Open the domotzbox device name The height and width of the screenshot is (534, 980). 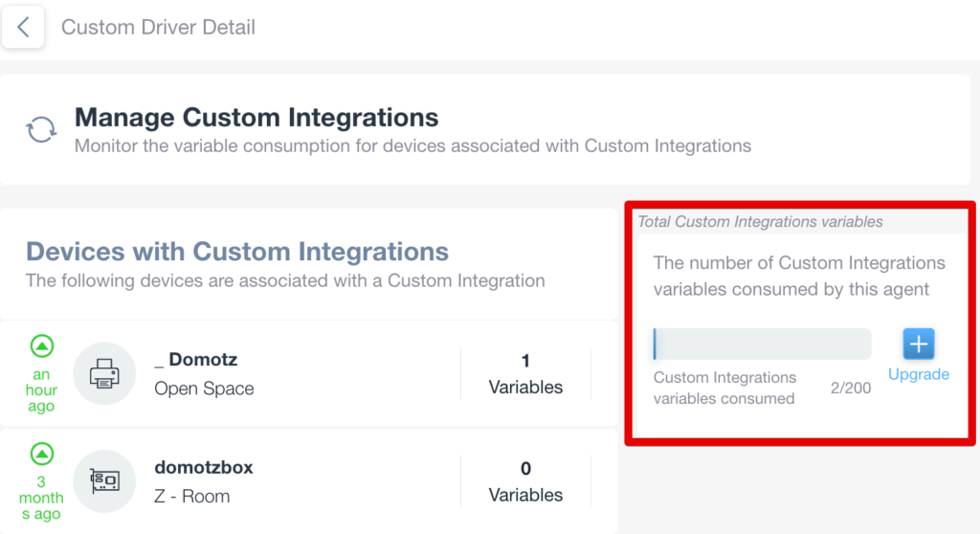pos(204,467)
